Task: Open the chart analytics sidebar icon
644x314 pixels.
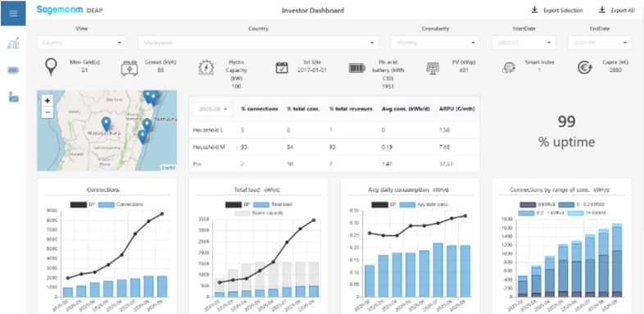Action: [x=13, y=43]
